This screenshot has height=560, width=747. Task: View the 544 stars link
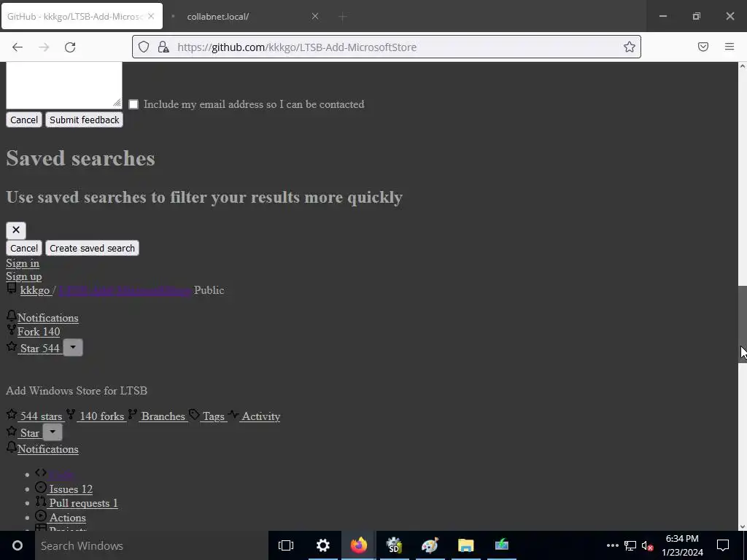point(41,416)
